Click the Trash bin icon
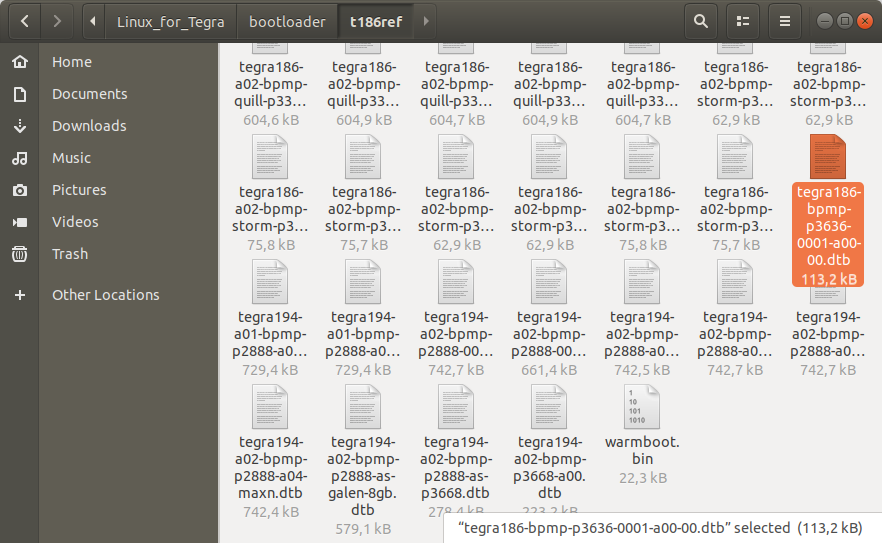 pos(20,254)
